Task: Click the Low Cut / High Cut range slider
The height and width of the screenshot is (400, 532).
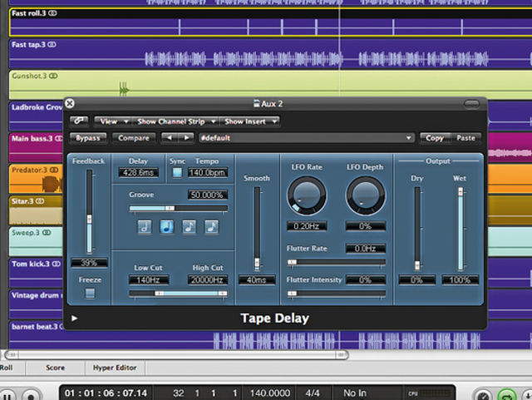Action: point(178,294)
